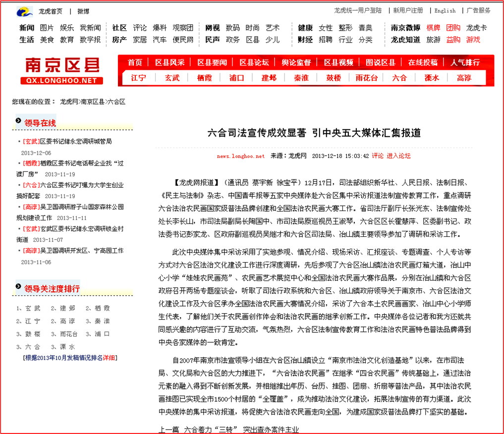The image size is (504, 434).
Task: Open the 区县要闻 tab
Action: (x=212, y=62)
